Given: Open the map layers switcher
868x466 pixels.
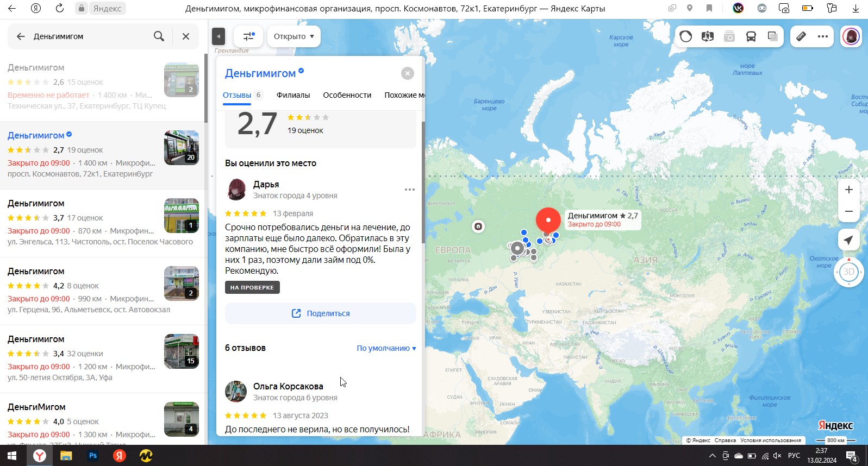Looking at the screenshot, I should (773, 36).
